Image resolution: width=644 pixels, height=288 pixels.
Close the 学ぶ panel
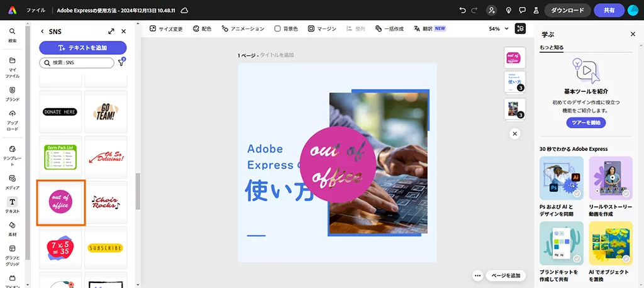tap(633, 34)
